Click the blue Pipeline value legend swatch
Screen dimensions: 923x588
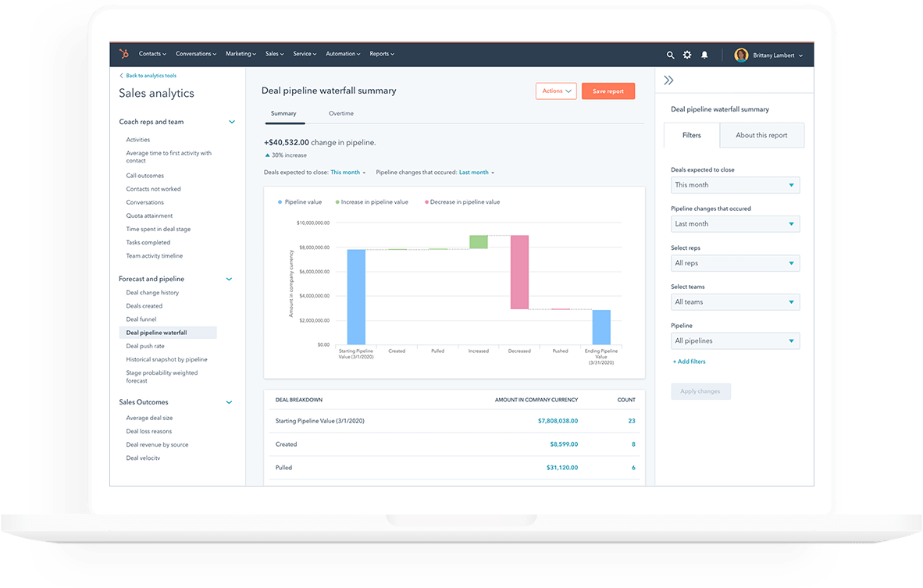(279, 201)
